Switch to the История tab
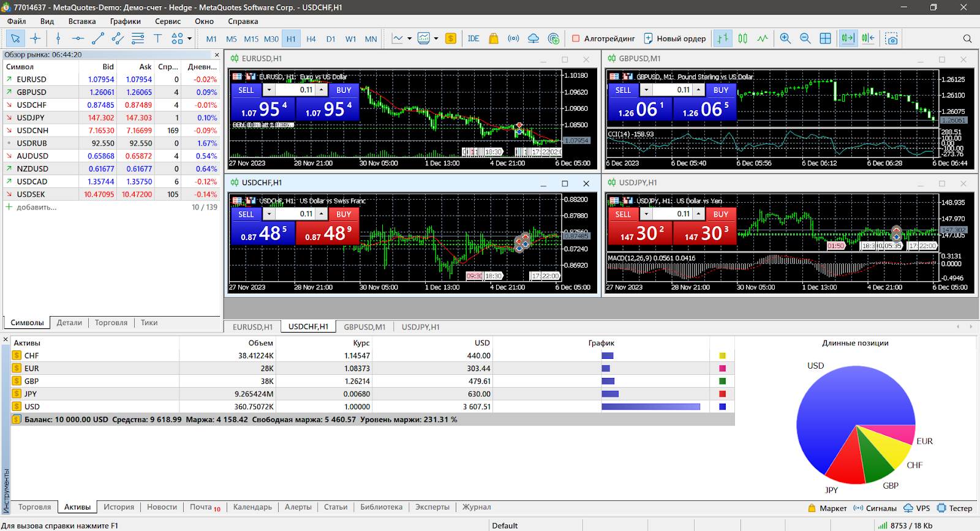 119,507
